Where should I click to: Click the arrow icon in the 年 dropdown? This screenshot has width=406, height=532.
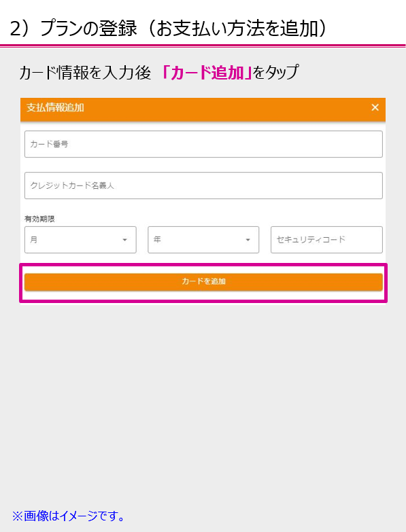tap(248, 240)
